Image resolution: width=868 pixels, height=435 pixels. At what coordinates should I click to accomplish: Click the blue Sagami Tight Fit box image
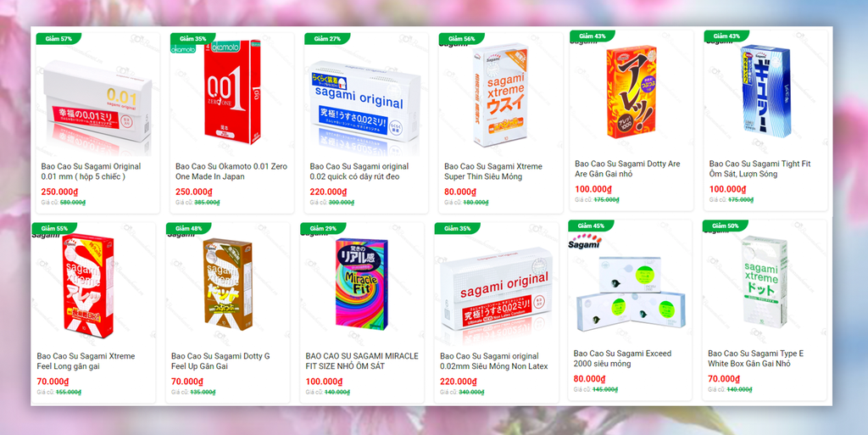(766, 92)
